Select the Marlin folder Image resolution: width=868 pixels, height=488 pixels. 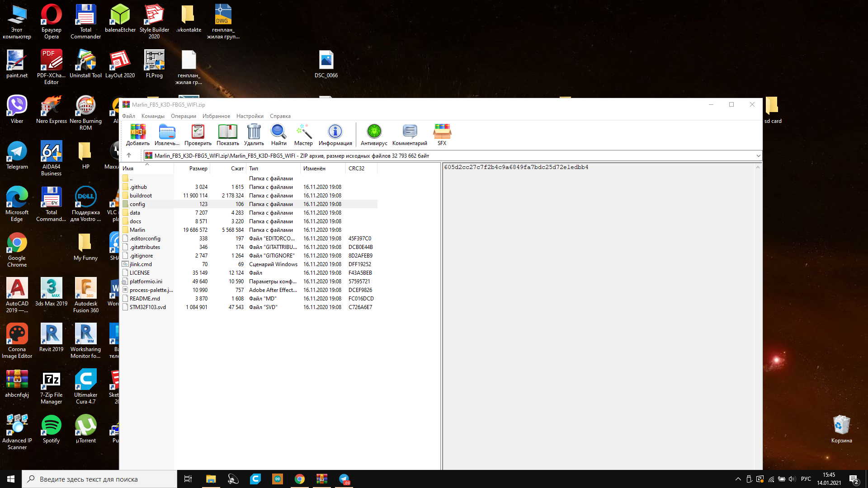click(249, 230)
